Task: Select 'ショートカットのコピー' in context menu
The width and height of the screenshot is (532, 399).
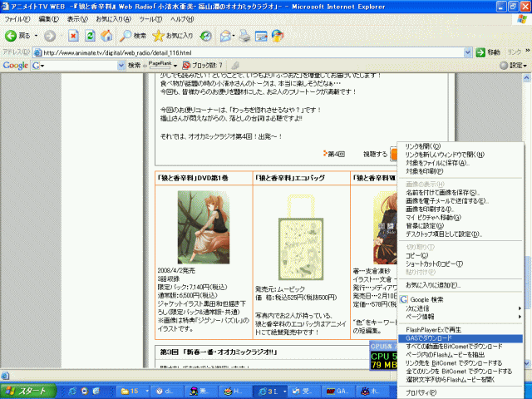Action: pyautogui.click(x=460, y=264)
